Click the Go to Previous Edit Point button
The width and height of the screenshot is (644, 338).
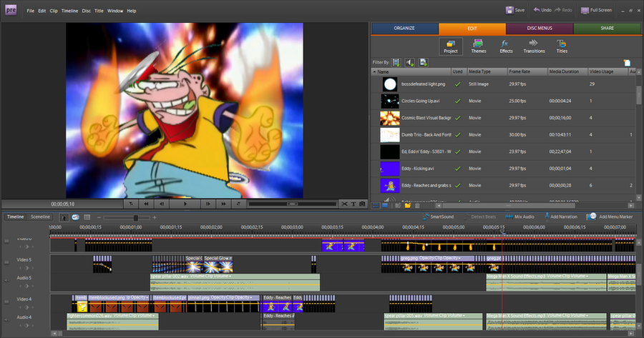click(x=131, y=204)
